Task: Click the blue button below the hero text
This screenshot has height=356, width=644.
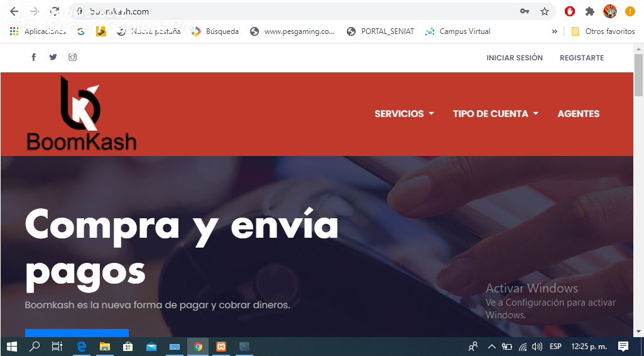Action: coord(77,333)
